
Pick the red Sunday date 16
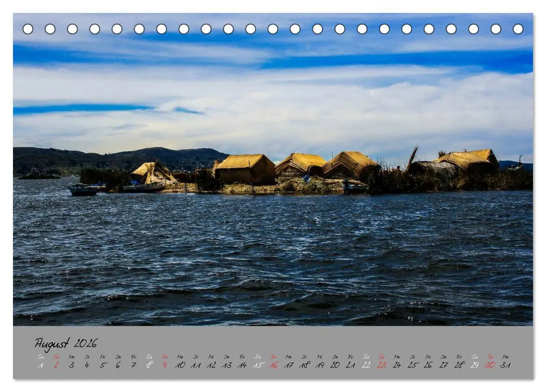tap(273, 365)
